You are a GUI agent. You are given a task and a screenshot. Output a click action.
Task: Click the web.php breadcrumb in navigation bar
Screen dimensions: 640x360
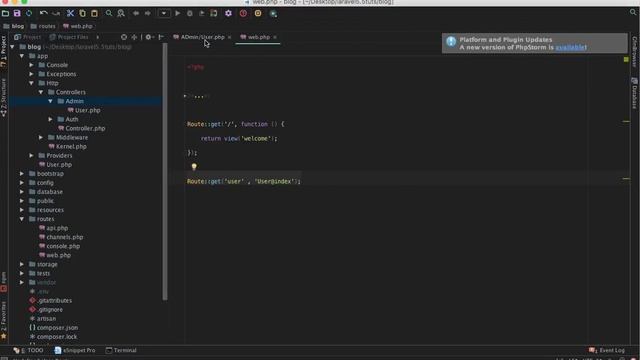coord(78,26)
